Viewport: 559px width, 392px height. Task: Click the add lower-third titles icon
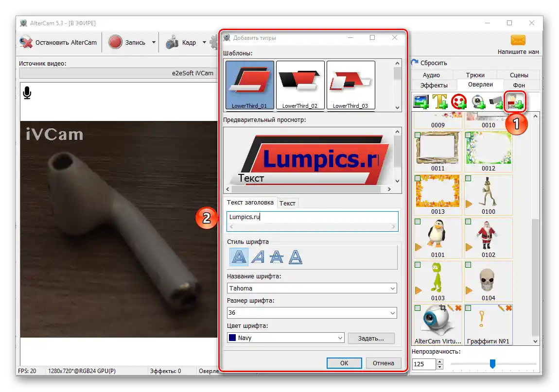(515, 102)
